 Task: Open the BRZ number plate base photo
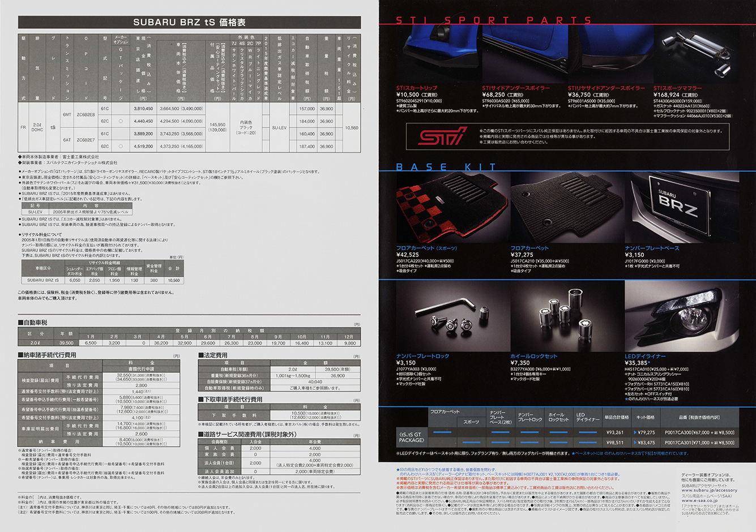tap(681, 208)
